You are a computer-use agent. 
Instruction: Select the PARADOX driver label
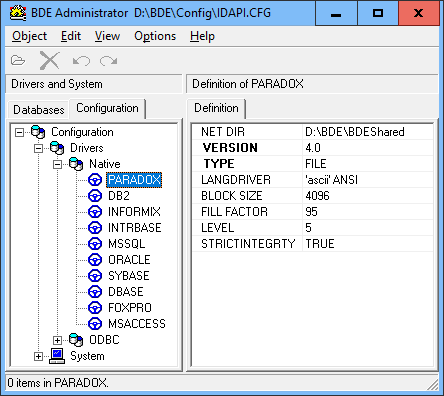(x=134, y=180)
